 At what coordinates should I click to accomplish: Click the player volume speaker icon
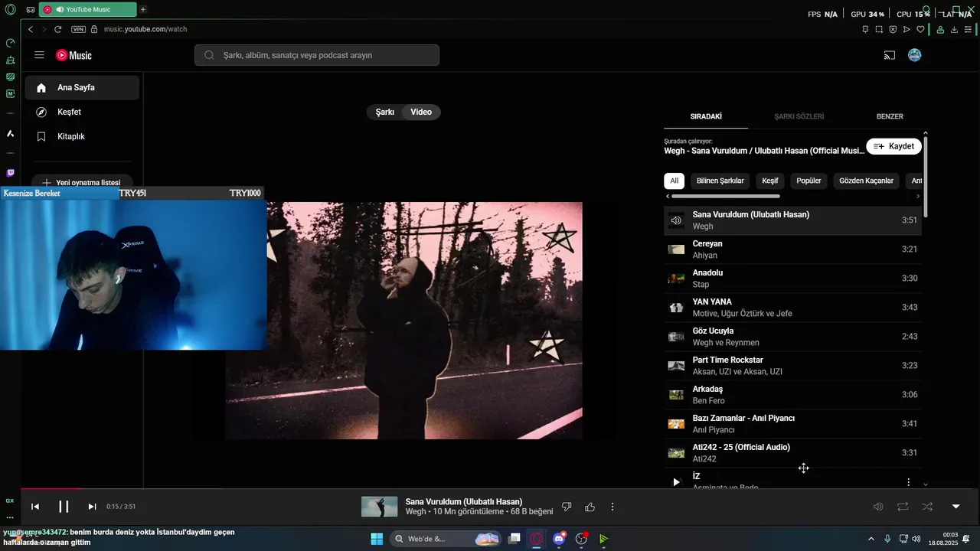coord(878,507)
